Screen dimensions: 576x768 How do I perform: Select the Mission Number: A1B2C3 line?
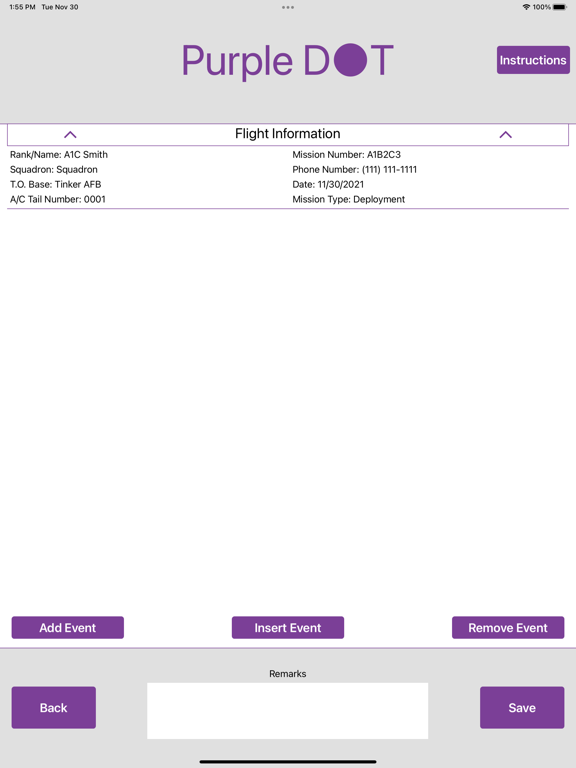pyautogui.click(x=346, y=154)
